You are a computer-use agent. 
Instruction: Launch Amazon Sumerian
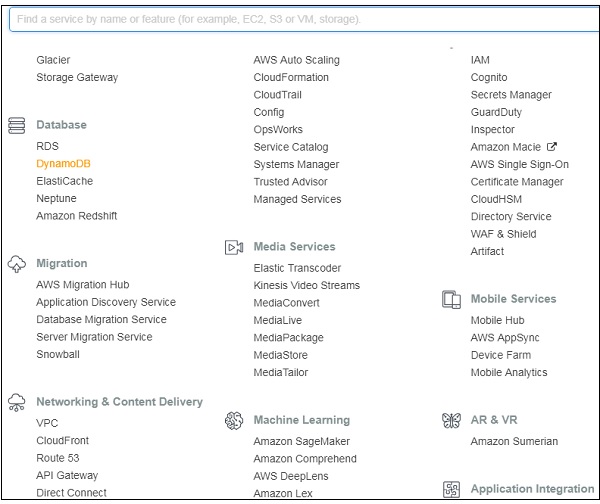point(514,442)
